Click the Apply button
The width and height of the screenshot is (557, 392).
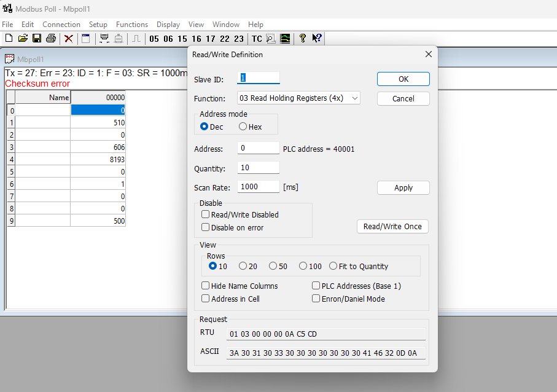[403, 187]
